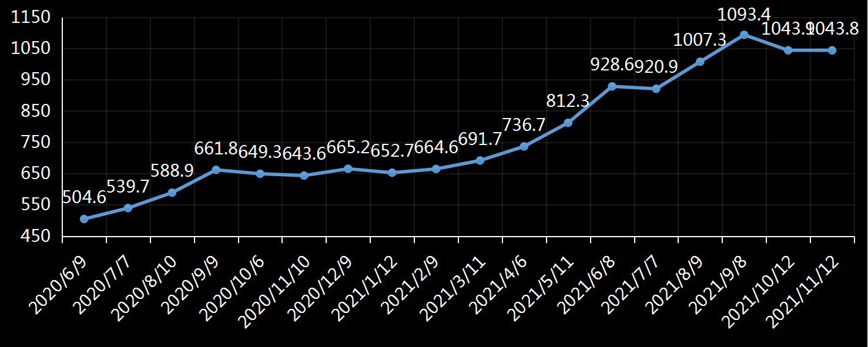Image resolution: width=868 pixels, height=347 pixels.
Task: Select the 920.9 data point marker
Action: point(656,89)
